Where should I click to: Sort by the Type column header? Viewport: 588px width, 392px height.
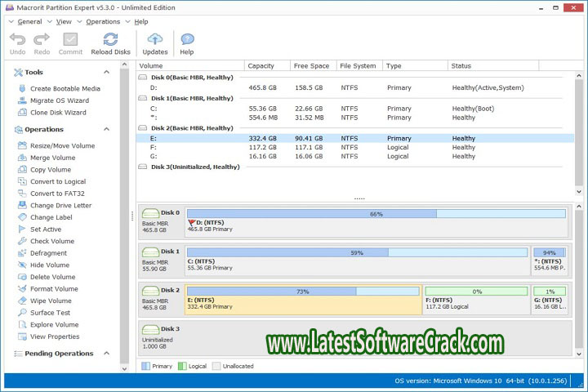415,65
